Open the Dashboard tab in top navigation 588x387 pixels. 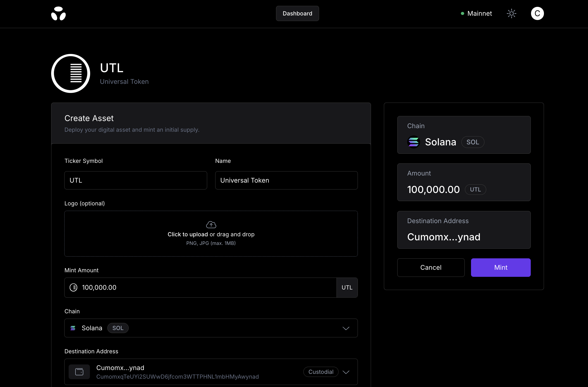[297, 13]
